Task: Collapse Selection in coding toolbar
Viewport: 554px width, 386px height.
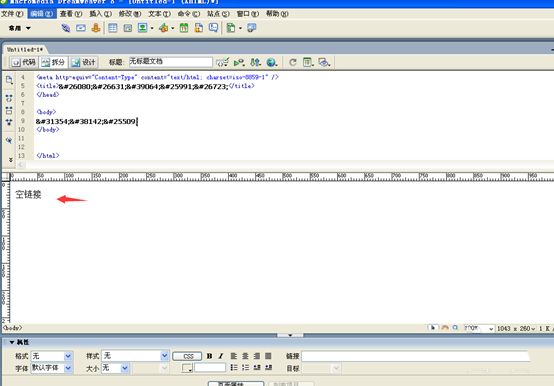Action: (9, 111)
